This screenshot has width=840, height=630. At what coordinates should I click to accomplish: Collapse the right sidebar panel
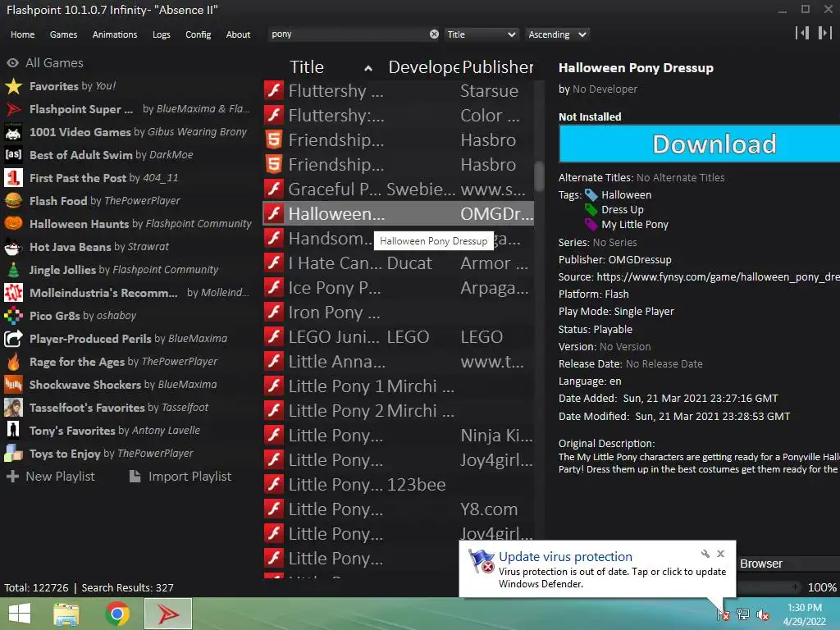point(825,33)
